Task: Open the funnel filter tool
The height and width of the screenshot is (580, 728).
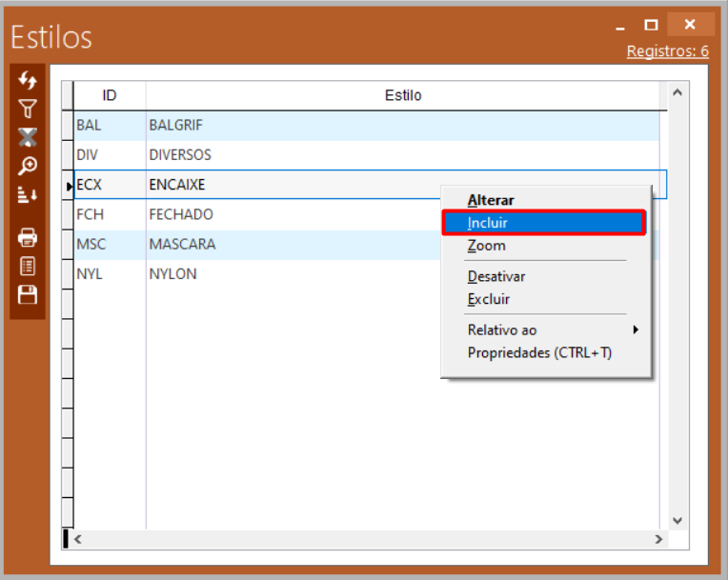Action: point(28,110)
